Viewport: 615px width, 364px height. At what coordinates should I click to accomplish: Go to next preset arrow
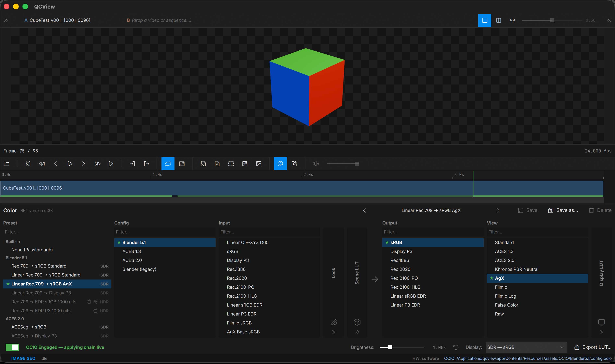click(498, 210)
